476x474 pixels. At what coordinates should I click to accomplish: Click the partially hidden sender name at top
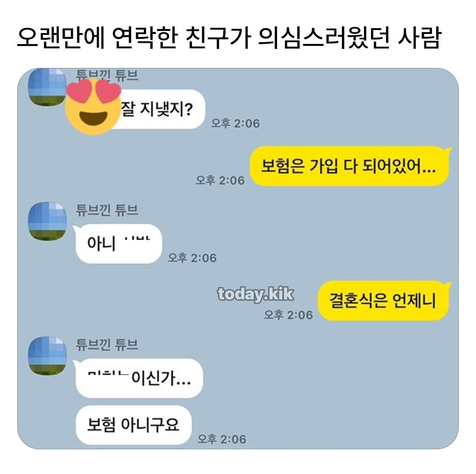coord(107,75)
